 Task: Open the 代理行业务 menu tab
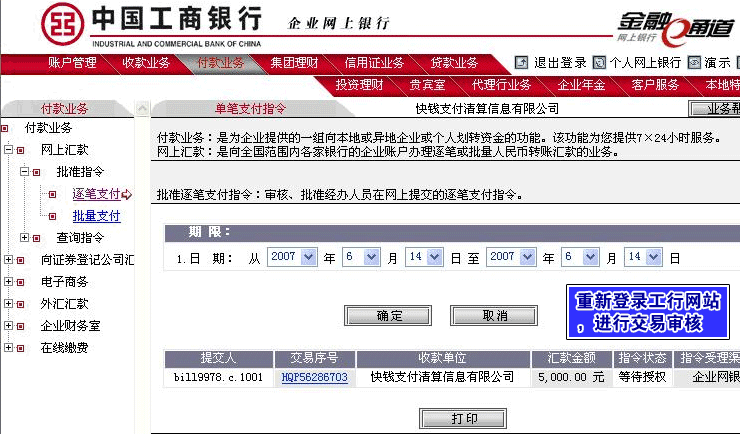[x=501, y=85]
